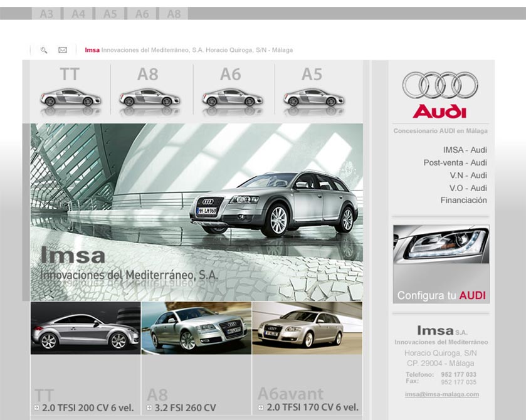Viewport: 526px width, 420px height.
Task: Click the 2.0 TFSI 170 CV 6 vel. link
Action: [x=313, y=407]
